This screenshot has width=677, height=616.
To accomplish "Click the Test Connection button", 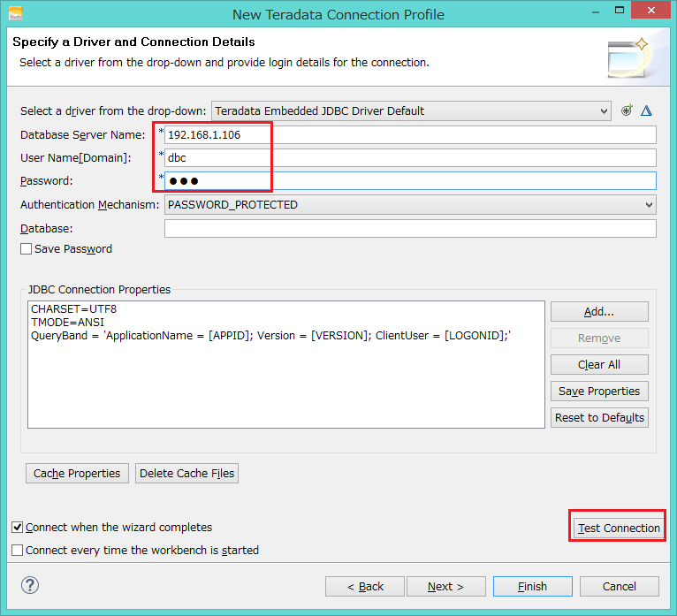I will click(619, 528).
